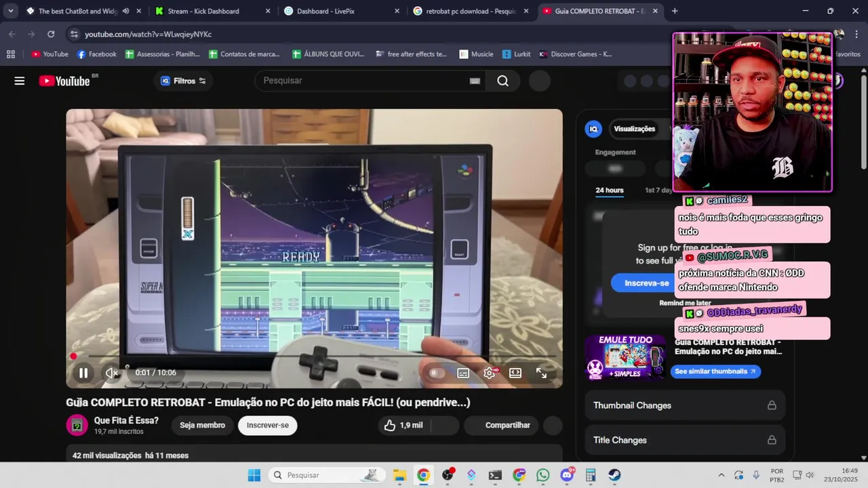Viewport: 868px width, 488px height.
Task: Open YouTube hamburger guide menu
Action: pyautogui.click(x=20, y=81)
